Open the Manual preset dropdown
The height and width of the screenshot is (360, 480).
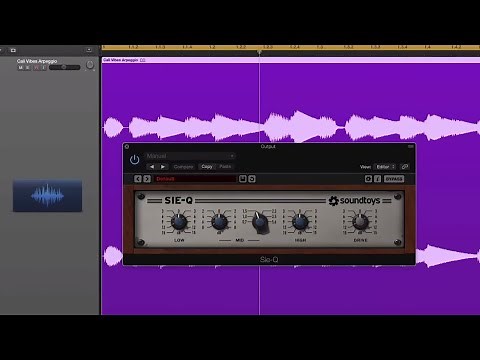[x=190, y=156]
